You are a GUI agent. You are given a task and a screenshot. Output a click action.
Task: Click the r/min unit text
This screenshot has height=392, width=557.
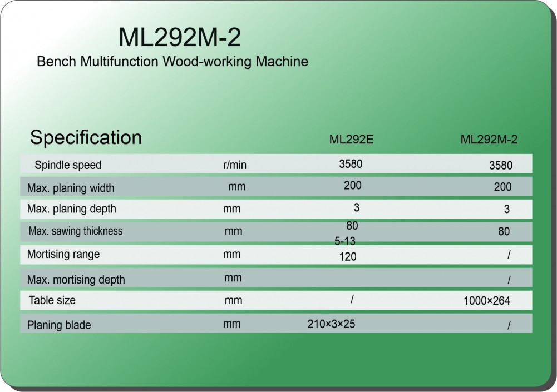tap(235, 165)
